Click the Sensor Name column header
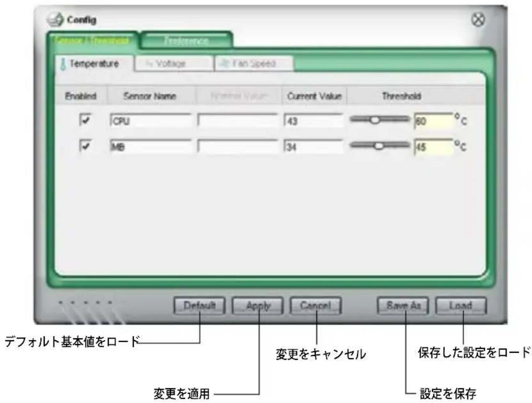 click(x=150, y=96)
